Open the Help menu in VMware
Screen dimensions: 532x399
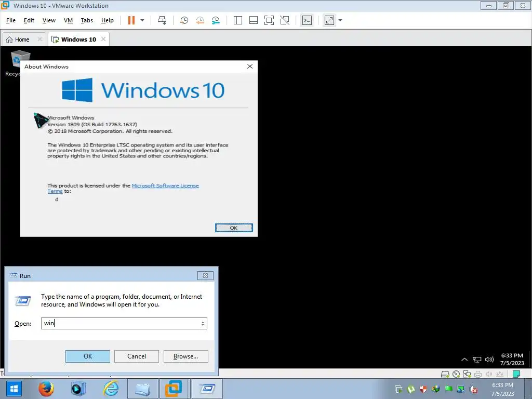(107, 20)
